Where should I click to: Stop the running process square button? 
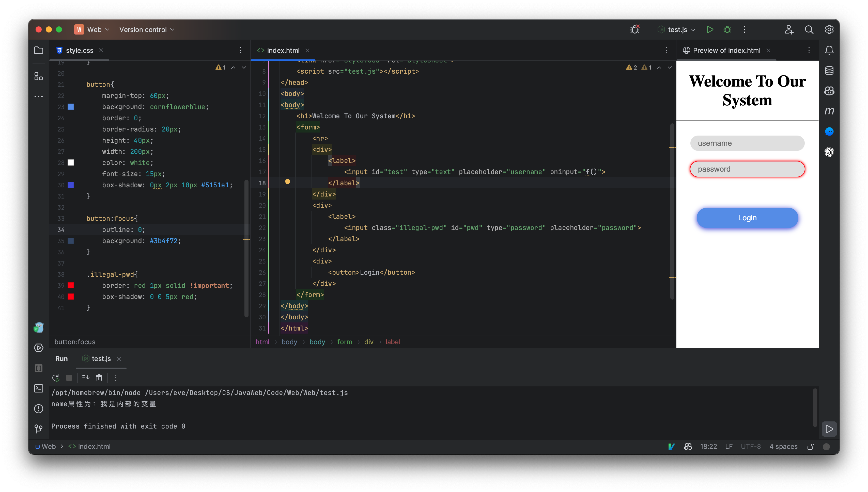click(x=69, y=378)
